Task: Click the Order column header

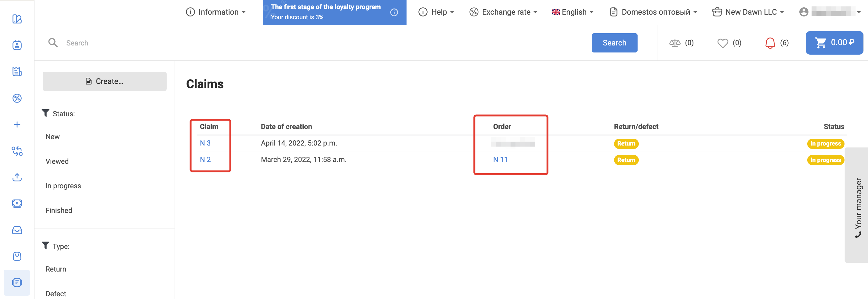Action: 502,127
